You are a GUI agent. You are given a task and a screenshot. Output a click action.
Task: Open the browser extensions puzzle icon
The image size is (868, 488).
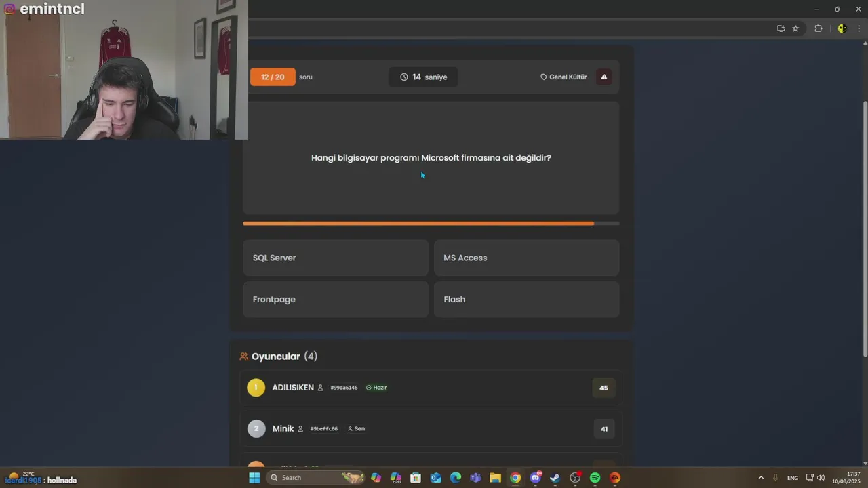click(818, 28)
